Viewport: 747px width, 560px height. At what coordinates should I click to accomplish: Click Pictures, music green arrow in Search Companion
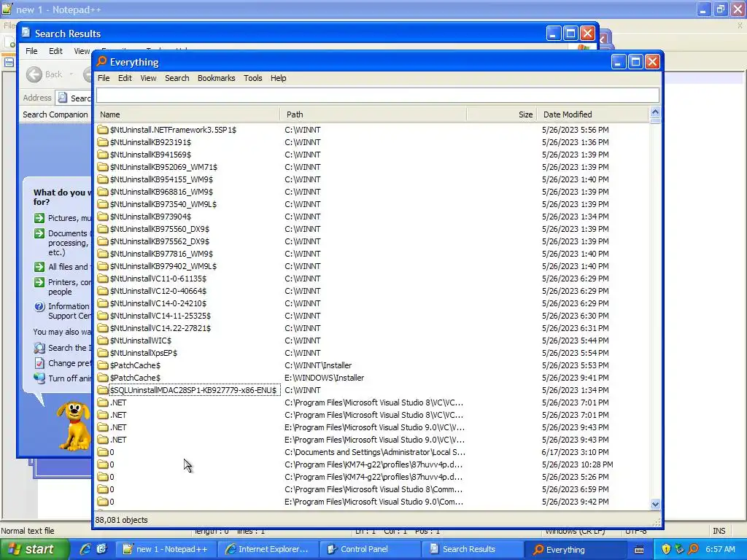pos(39,218)
